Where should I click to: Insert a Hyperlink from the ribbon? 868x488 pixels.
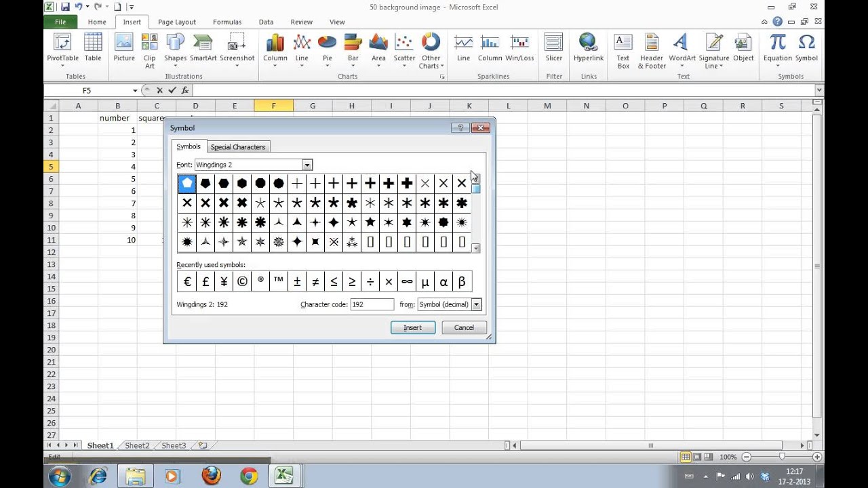click(589, 48)
